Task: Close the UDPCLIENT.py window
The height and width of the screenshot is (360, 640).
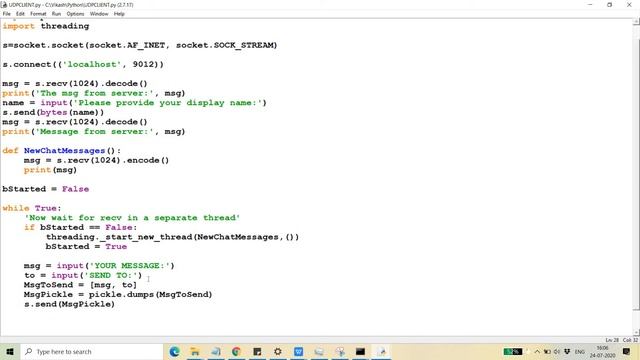Action: tap(629, 4)
